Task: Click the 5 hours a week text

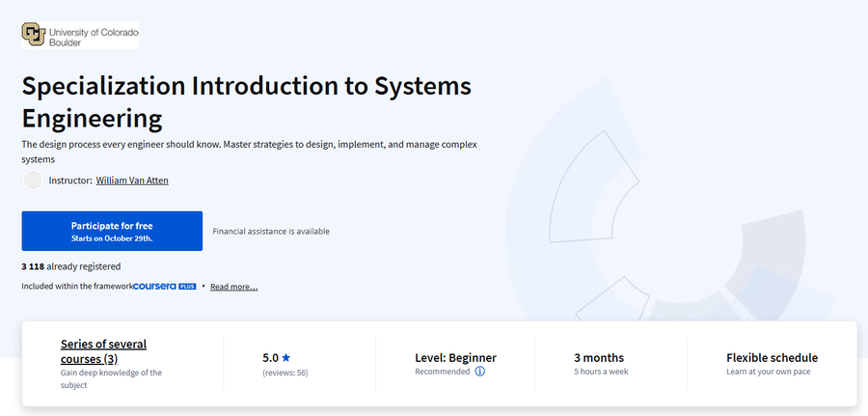Action: coord(601,372)
